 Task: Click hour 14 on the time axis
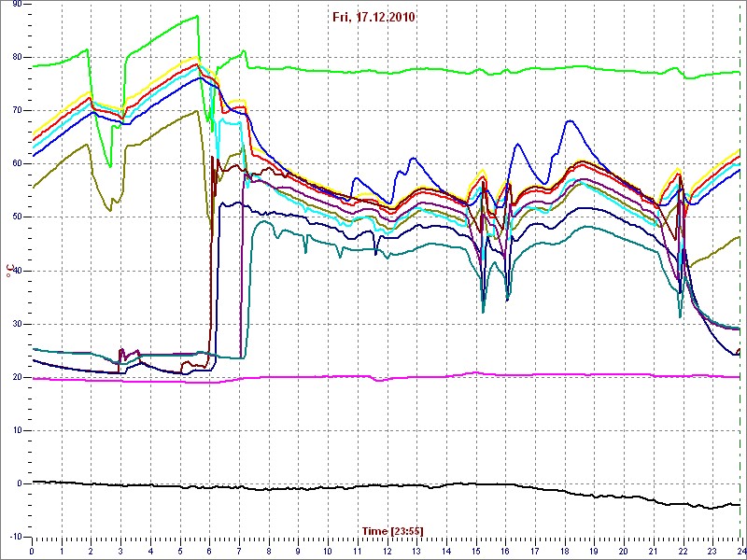click(446, 551)
